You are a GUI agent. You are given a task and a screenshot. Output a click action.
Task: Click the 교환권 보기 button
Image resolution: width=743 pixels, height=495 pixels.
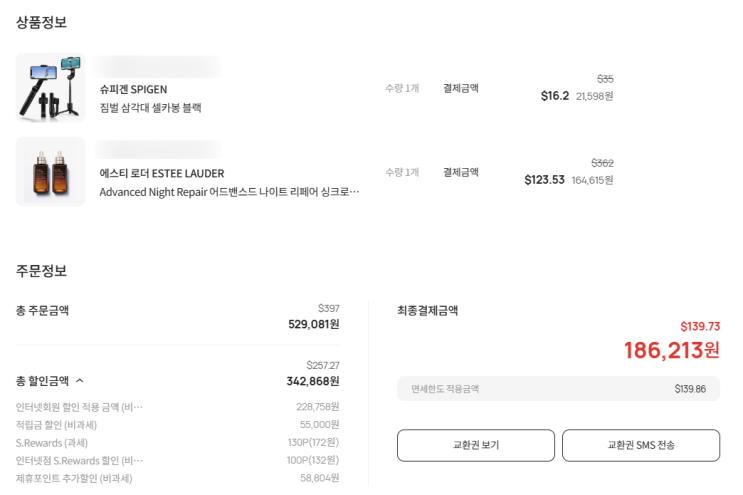(x=475, y=445)
